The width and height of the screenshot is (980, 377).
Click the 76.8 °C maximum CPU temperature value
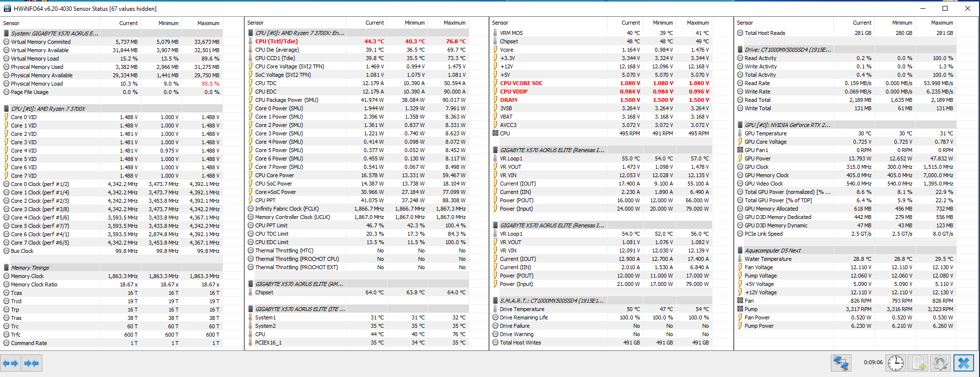coord(456,41)
